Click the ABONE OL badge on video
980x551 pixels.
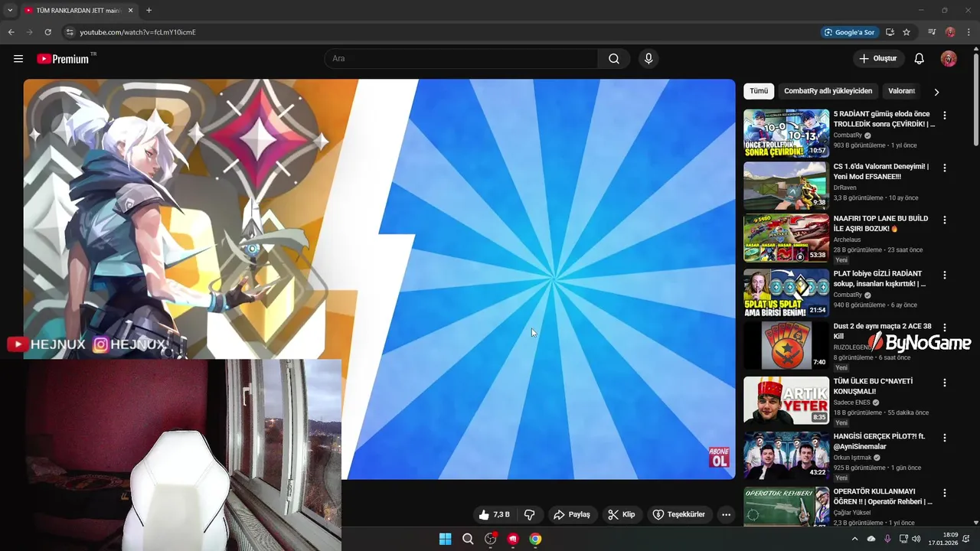pyautogui.click(x=719, y=457)
